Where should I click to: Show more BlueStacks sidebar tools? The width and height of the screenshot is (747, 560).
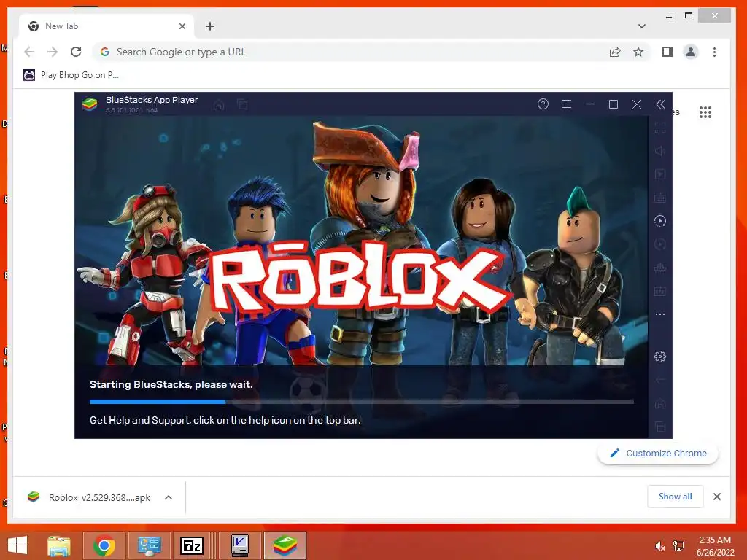tap(659, 314)
